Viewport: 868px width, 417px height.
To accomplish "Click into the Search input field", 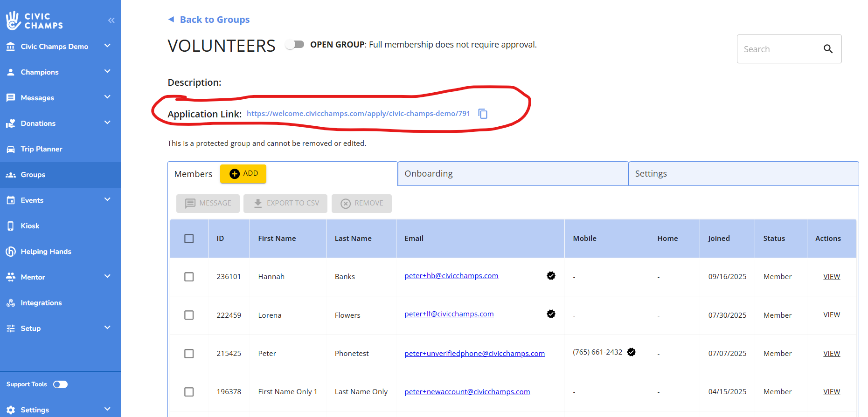I will point(778,49).
